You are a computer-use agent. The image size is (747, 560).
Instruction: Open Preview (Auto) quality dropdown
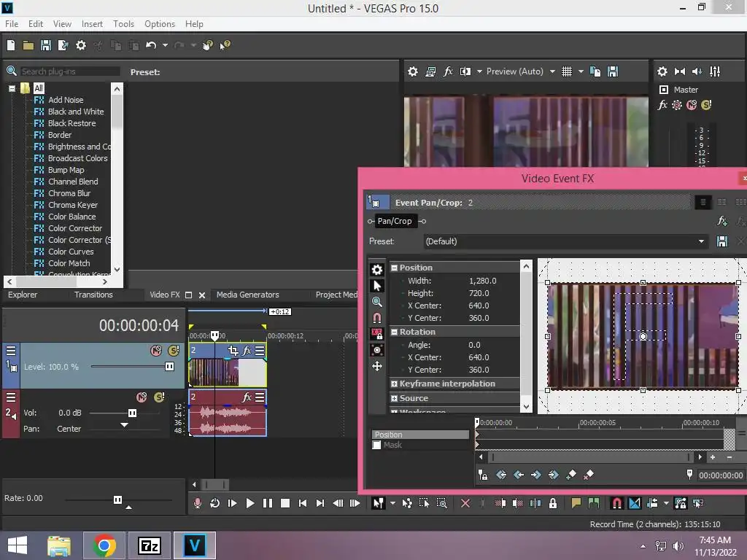pyautogui.click(x=552, y=71)
